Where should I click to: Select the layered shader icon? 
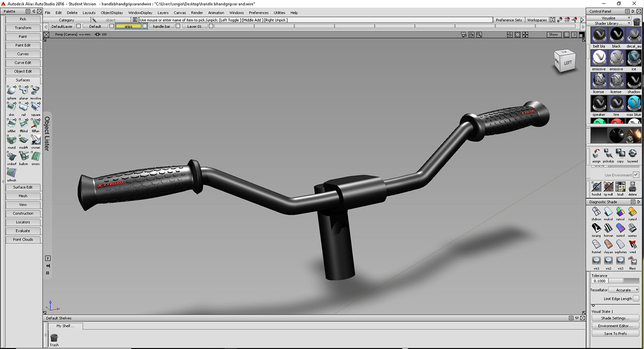tap(632, 154)
